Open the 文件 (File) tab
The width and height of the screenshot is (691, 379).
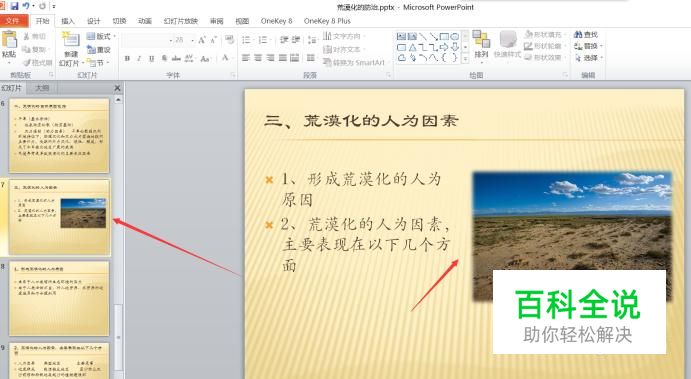(13, 21)
